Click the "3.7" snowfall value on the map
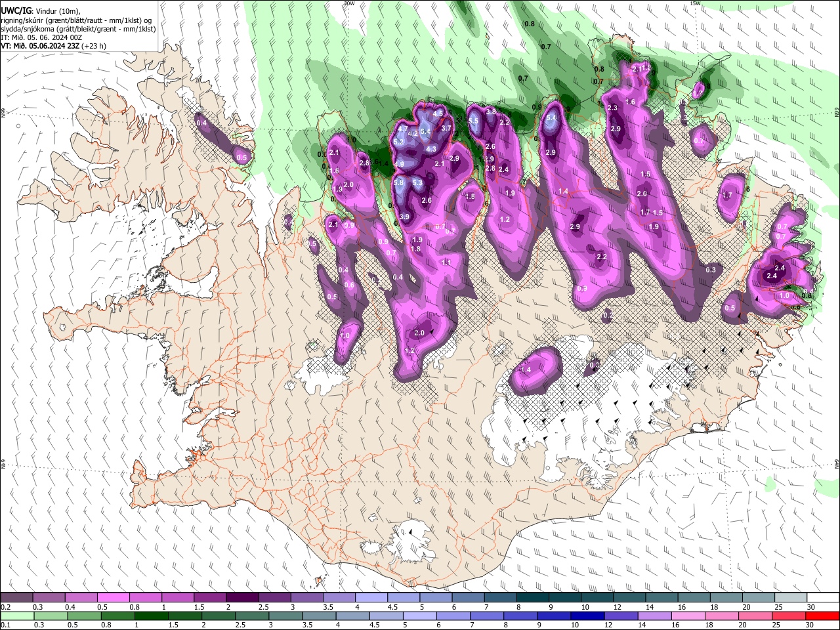The image size is (840, 630). click(447, 129)
